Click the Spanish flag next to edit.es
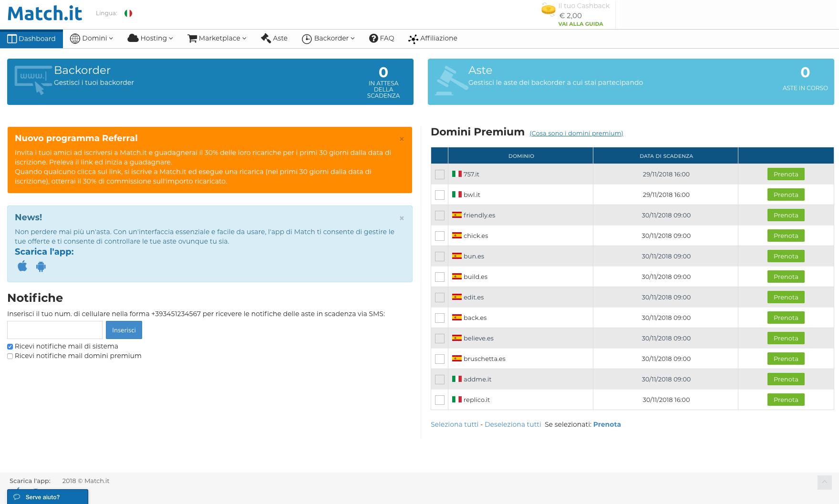This screenshot has height=504, width=839. pos(457,297)
